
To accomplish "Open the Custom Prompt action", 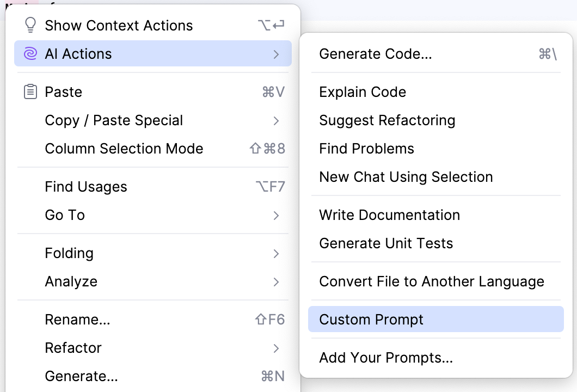I will coord(371,320).
